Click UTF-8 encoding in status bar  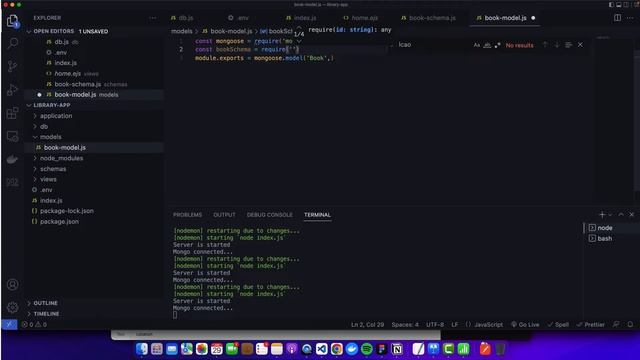435,324
